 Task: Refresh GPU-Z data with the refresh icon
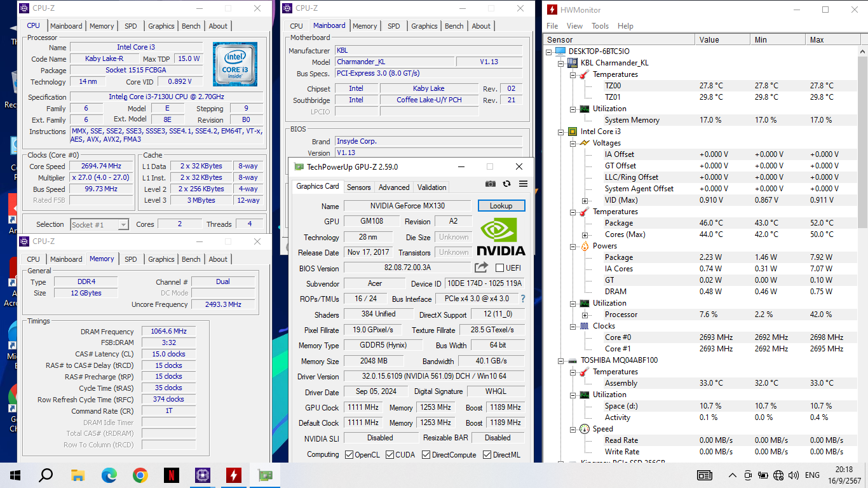point(506,184)
